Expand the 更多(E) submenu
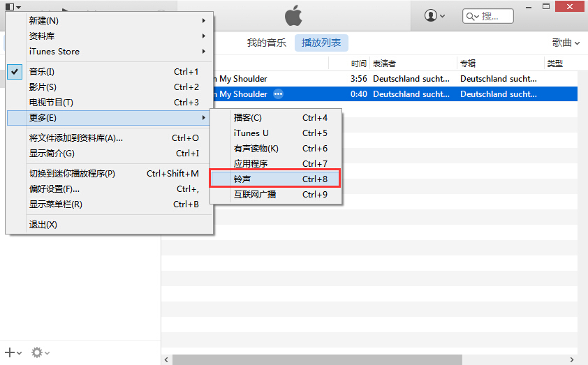Viewport: 588px width, 365px height. 110,118
